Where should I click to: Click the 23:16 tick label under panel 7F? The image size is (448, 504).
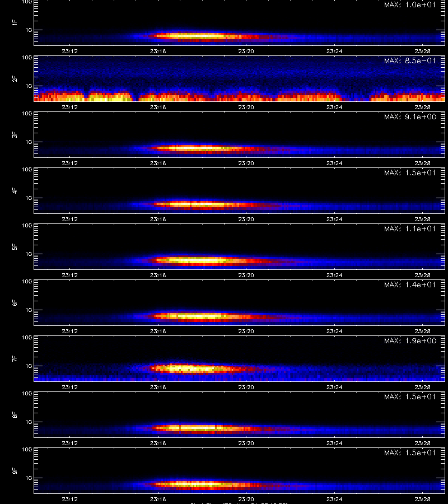tap(158, 387)
